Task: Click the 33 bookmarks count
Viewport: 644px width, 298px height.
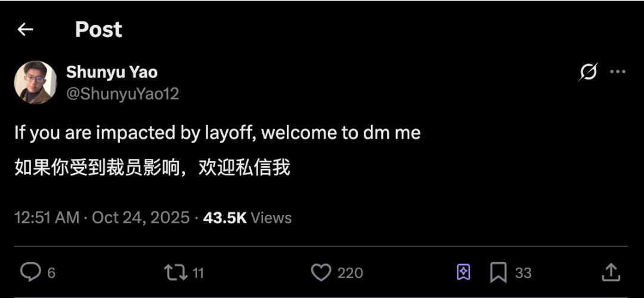Action: [x=524, y=273]
